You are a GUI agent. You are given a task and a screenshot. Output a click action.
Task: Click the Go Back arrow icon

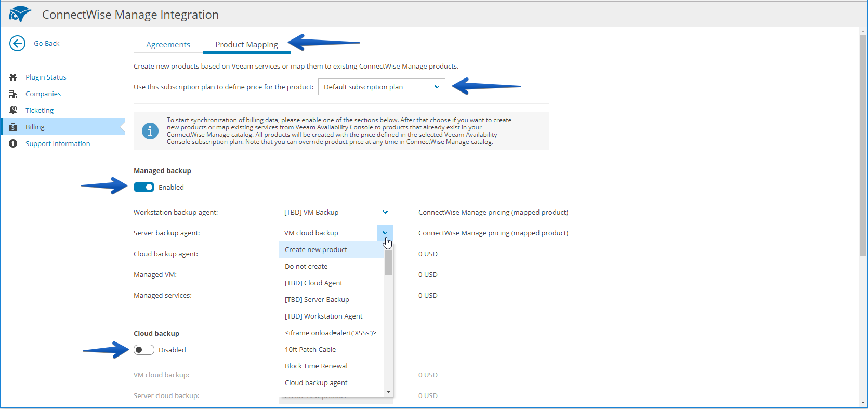pos(17,44)
